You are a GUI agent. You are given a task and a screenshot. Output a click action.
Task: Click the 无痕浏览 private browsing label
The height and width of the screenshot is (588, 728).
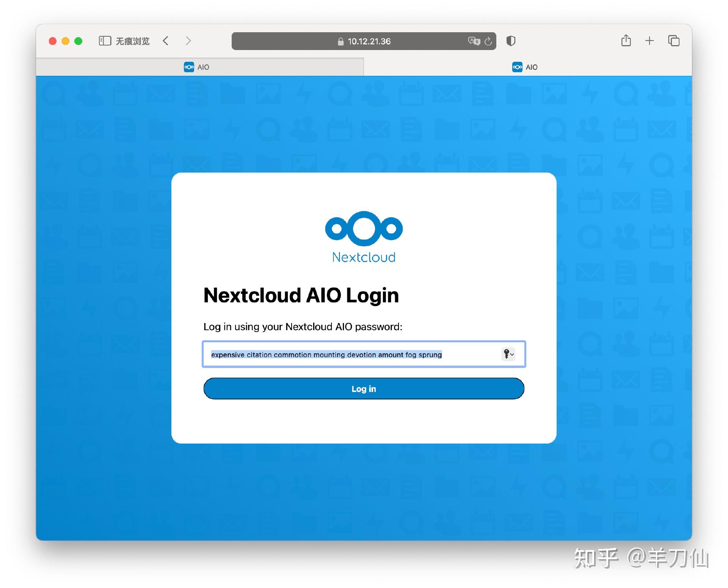tap(132, 41)
